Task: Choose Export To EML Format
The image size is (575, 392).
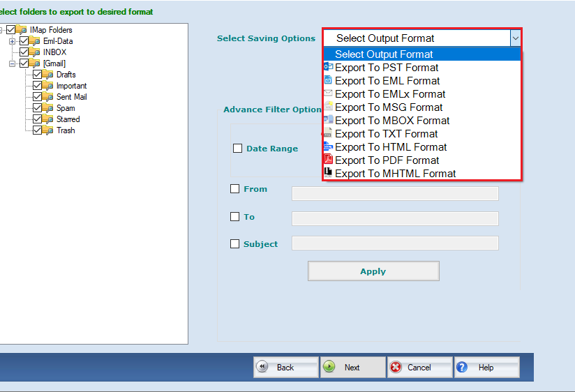Action: tap(422, 81)
